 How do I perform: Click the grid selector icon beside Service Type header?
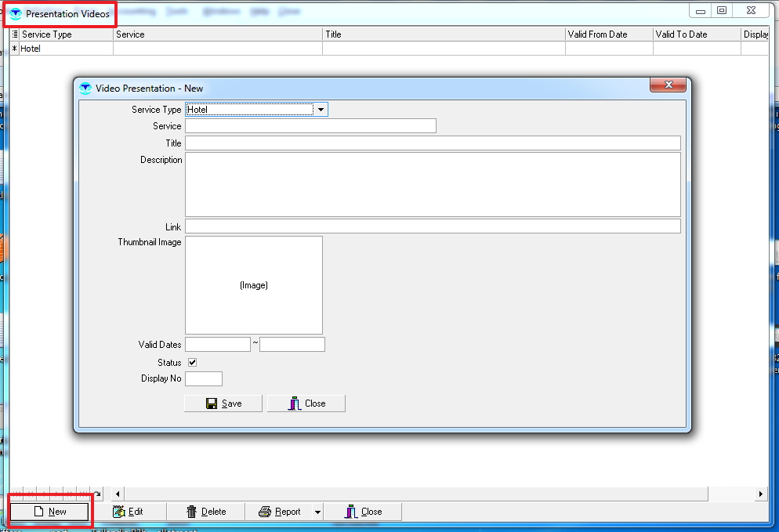15,34
